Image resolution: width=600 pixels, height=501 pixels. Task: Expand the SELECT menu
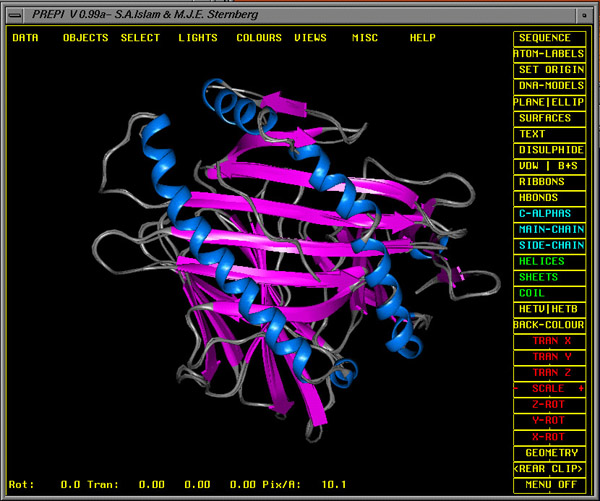click(x=140, y=38)
